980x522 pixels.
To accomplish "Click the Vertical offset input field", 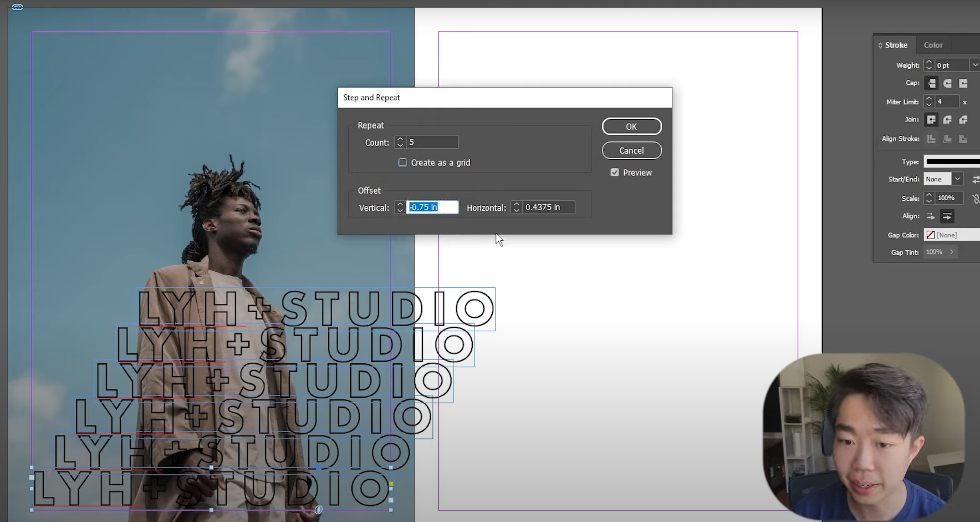I will click(x=432, y=207).
